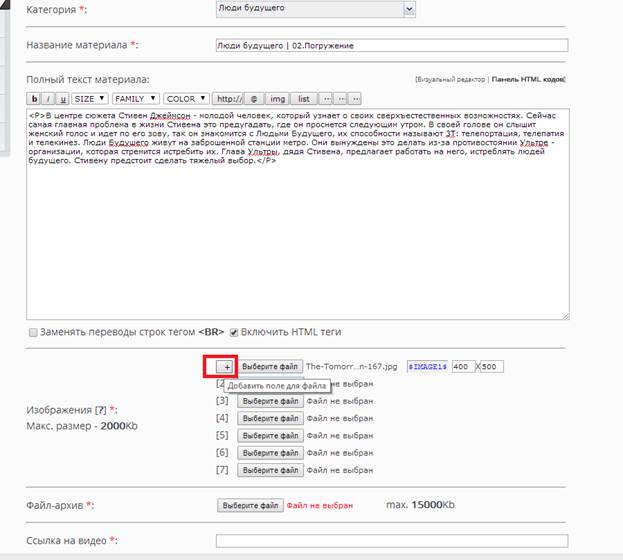Viewport: 623px width, 560px height.
Task: Click Выберите файл button in row [7]
Action: point(271,470)
